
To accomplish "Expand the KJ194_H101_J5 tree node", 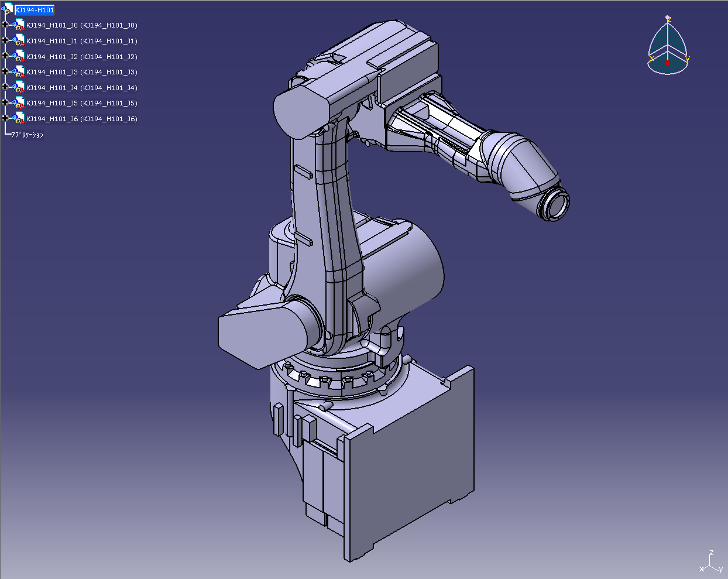I will click(5, 102).
